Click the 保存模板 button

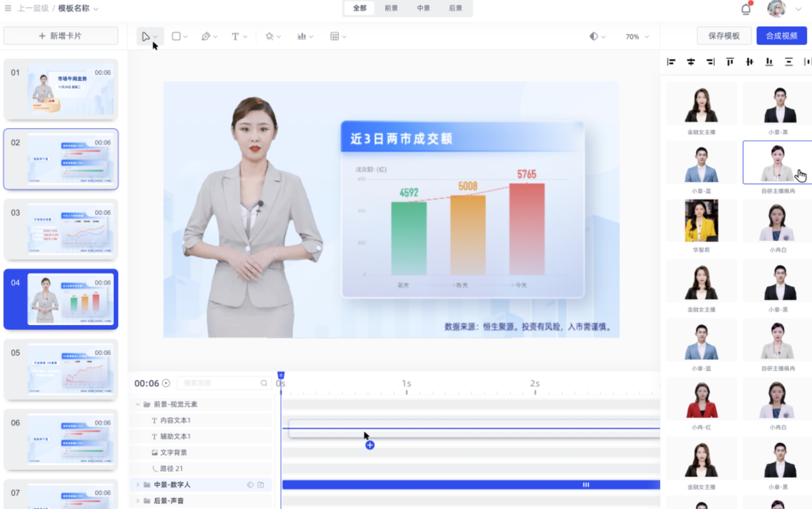724,36
